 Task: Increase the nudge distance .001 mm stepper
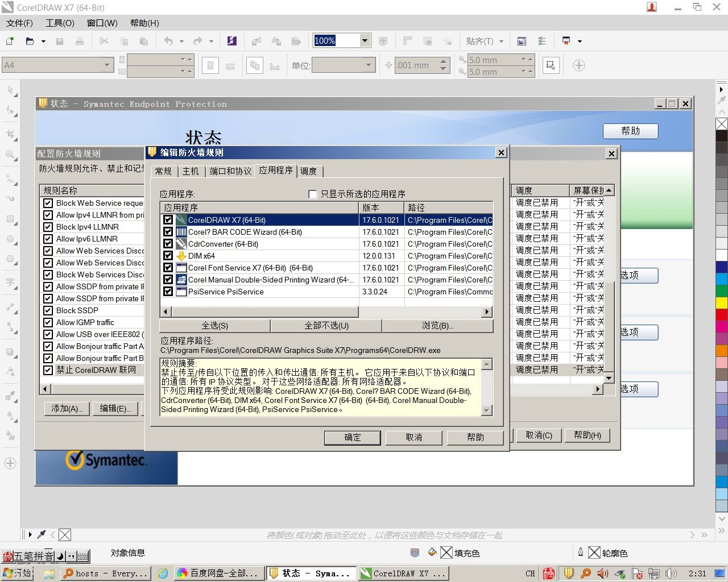pos(444,61)
